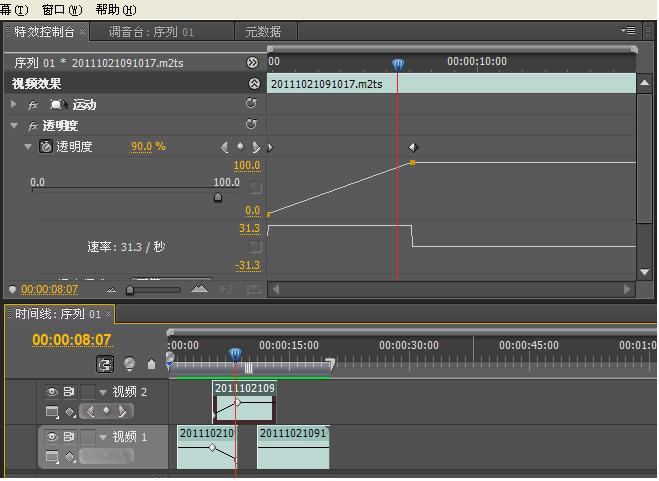
Task: Switch to 特效控制台 tab
Action: (x=45, y=32)
